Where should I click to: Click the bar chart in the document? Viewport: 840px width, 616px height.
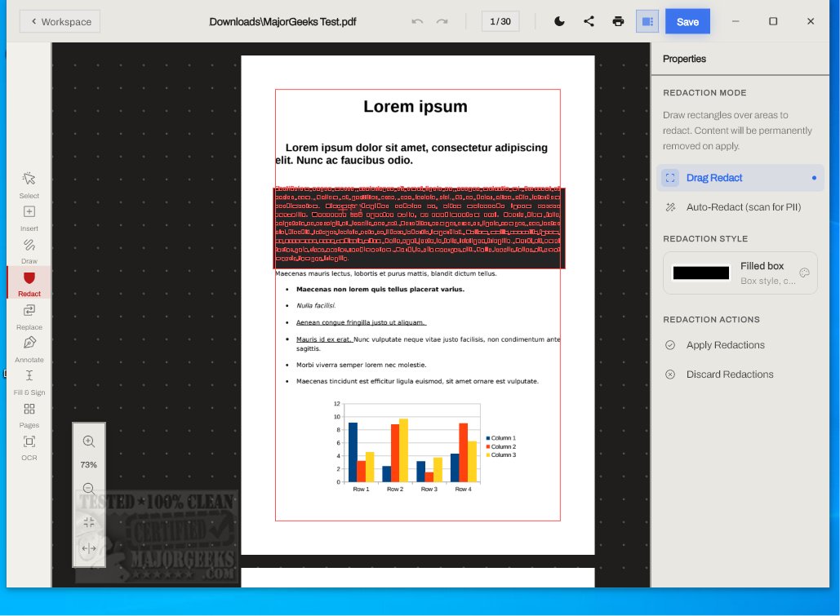coord(424,446)
